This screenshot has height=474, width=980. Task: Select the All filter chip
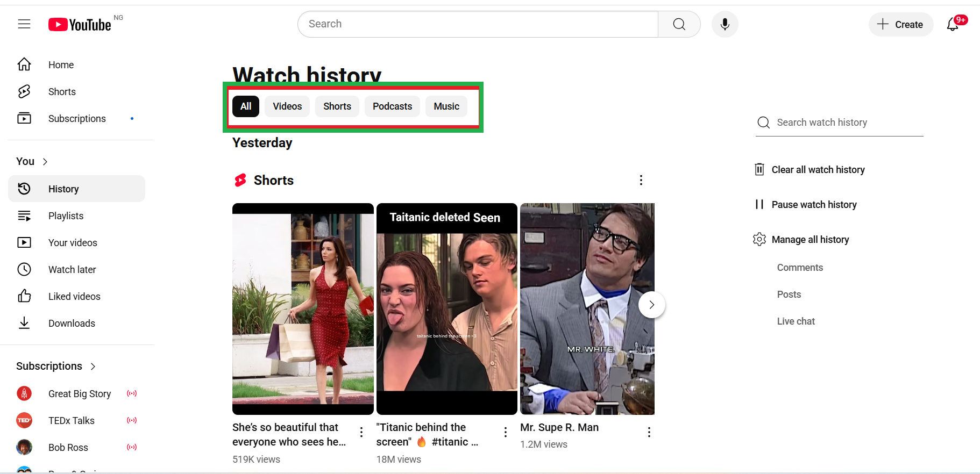[x=246, y=106]
